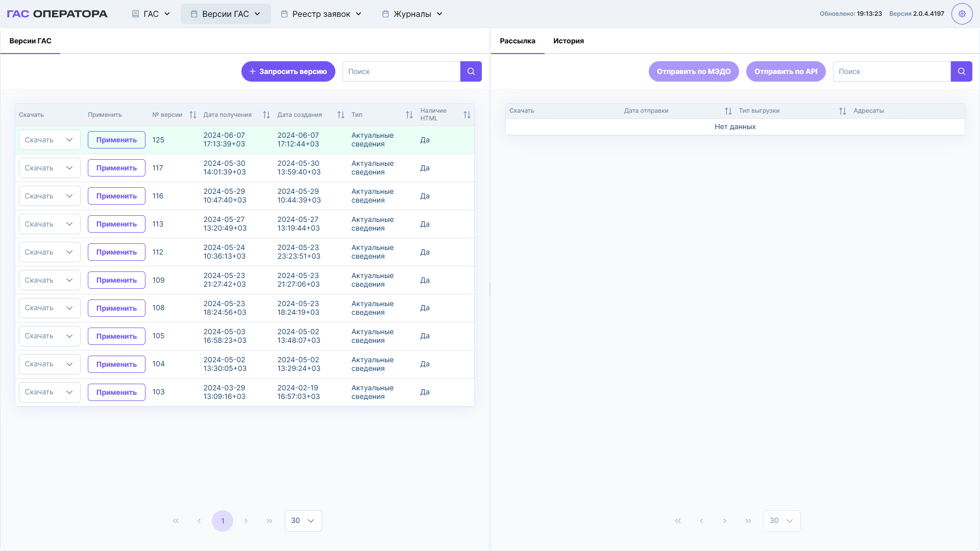Open the Реестр заявок menu
Viewport: 980px width, 551px height.
pyautogui.click(x=322, y=14)
